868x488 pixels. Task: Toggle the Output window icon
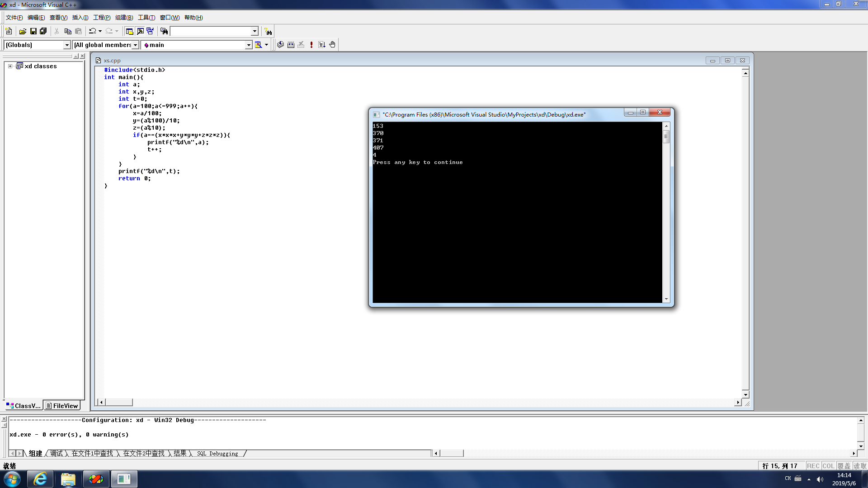click(x=140, y=31)
